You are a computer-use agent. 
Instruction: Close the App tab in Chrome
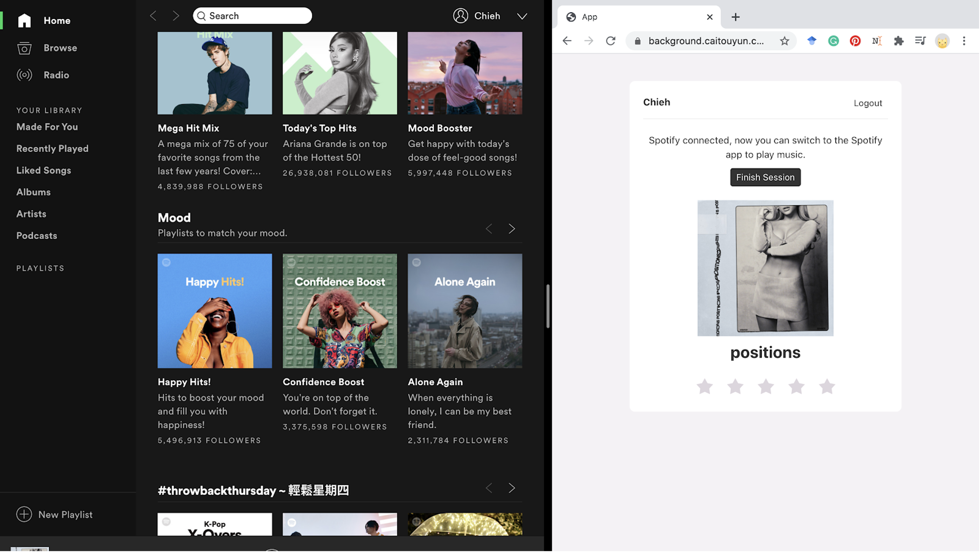[x=710, y=17]
